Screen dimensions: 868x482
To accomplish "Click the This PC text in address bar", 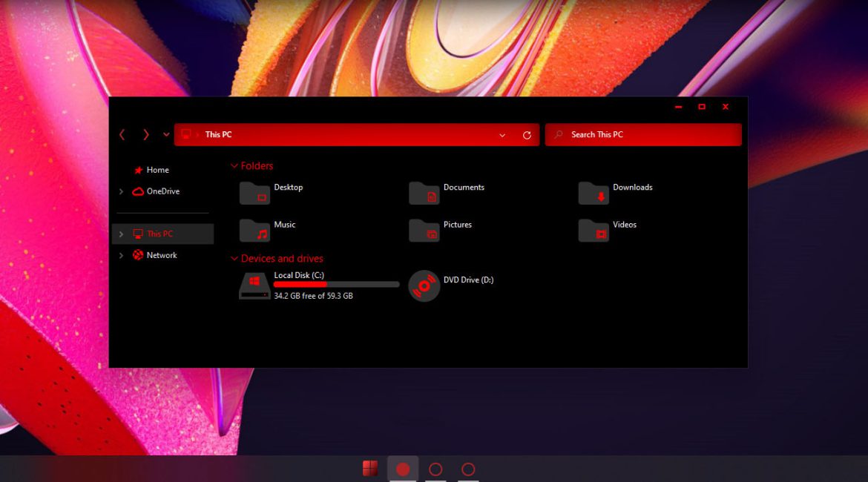I will pos(219,134).
